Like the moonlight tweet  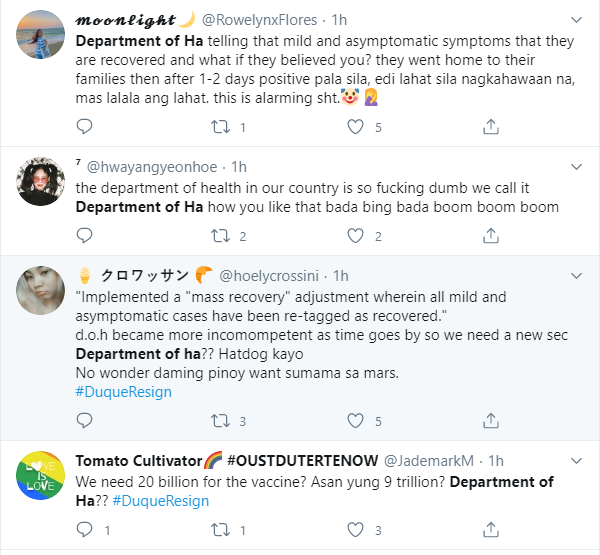pyautogui.click(x=354, y=127)
